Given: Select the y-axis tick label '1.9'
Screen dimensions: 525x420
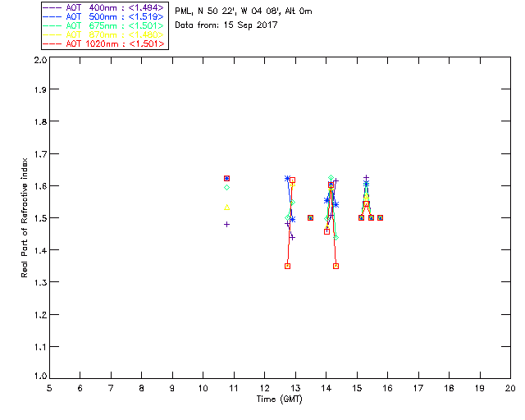Looking at the screenshot, I should point(40,89).
